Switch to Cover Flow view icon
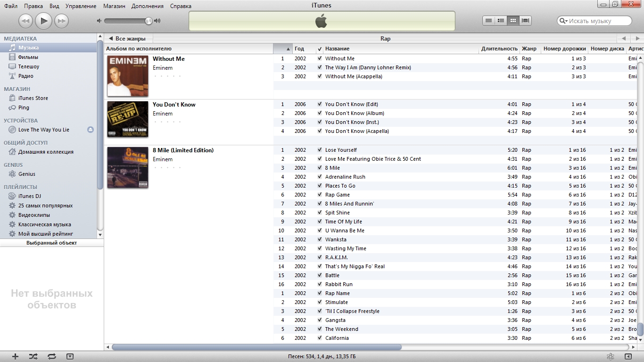This screenshot has height=362, width=644. tap(525, 21)
